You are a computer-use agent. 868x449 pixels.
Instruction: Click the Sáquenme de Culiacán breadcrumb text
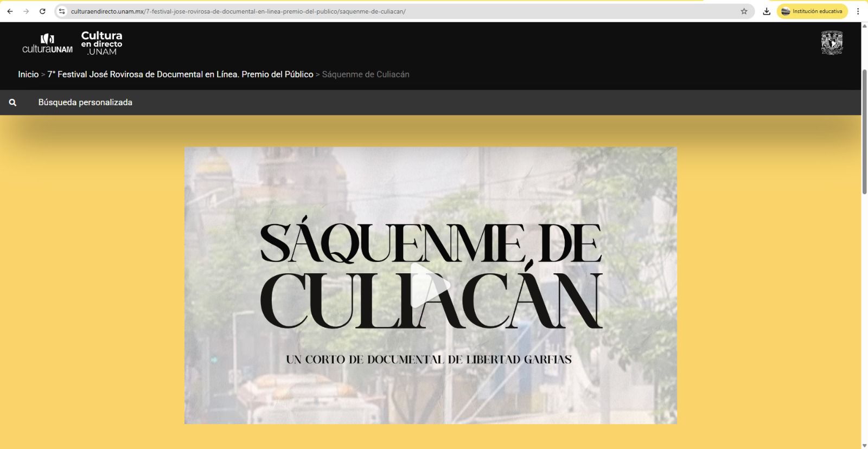point(366,74)
